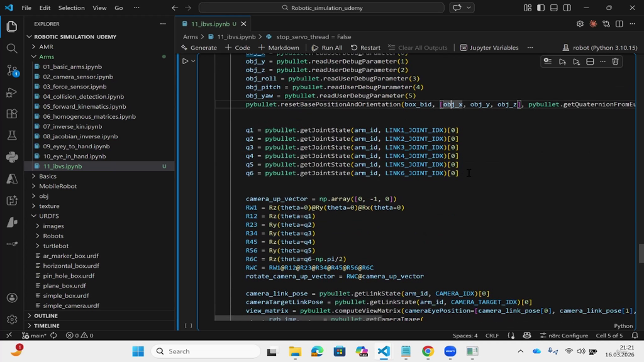Open the Windows Start menu
This screenshot has width=644, height=362.
(x=138, y=351)
